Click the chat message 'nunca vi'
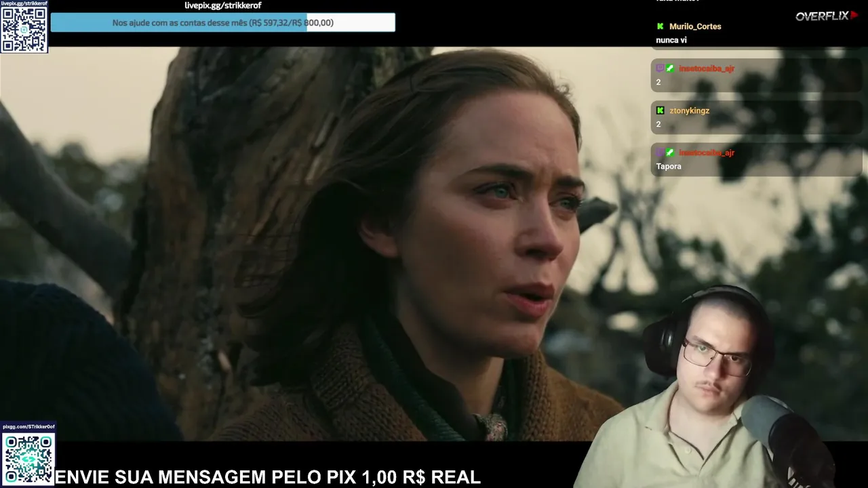The width and height of the screenshot is (868, 488). click(x=671, y=40)
